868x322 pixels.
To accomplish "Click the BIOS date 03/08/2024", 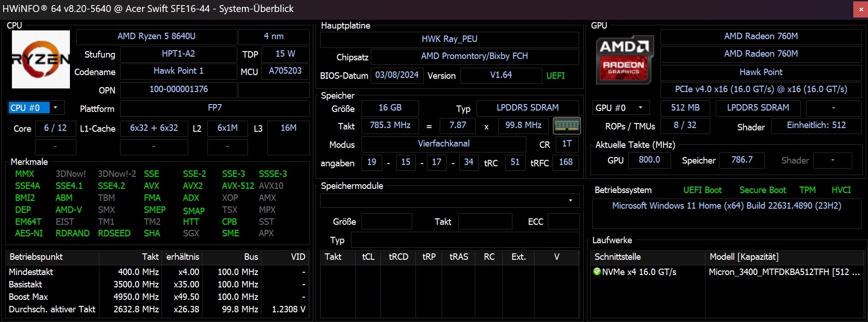I will (x=397, y=75).
